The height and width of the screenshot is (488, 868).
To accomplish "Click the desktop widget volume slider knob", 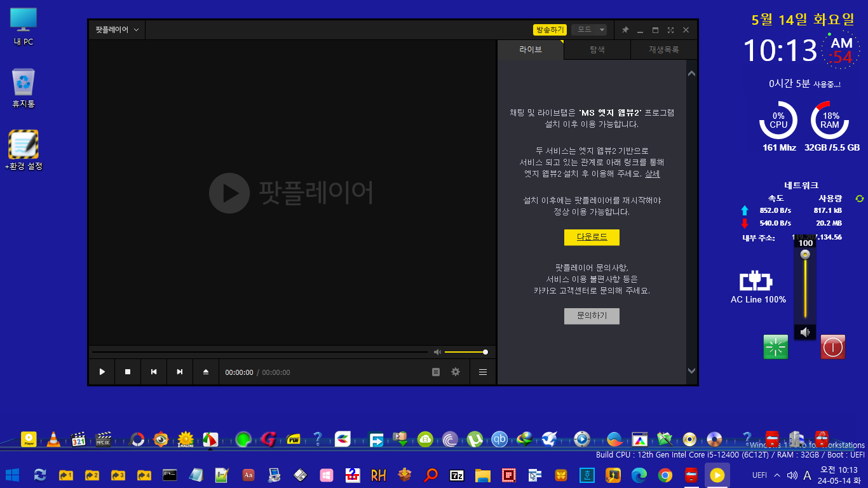I will pyautogui.click(x=805, y=254).
